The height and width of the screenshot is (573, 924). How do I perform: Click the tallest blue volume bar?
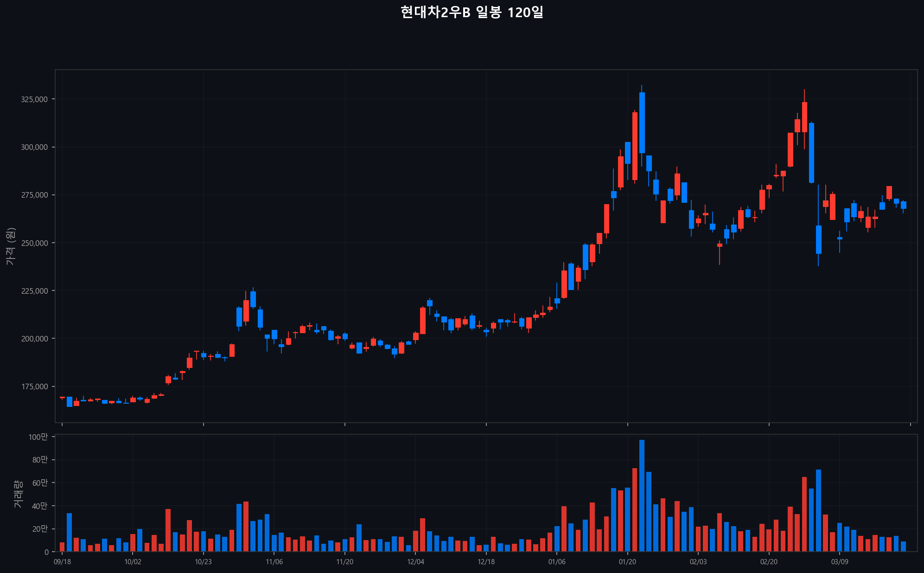coord(642,496)
